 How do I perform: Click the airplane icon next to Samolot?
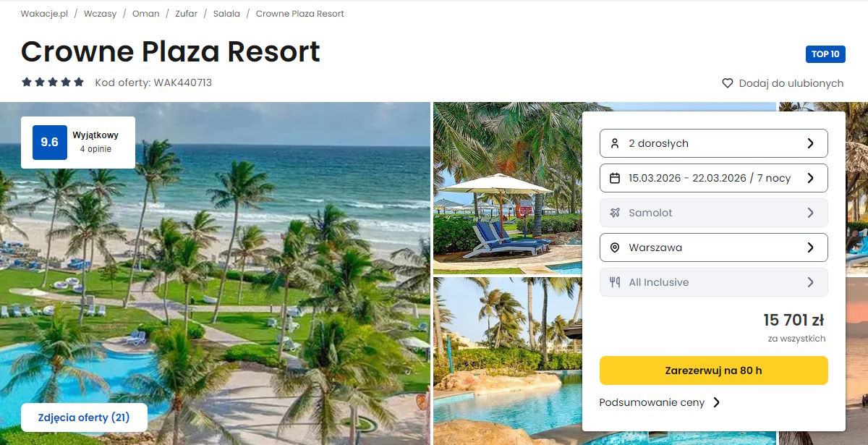(615, 213)
